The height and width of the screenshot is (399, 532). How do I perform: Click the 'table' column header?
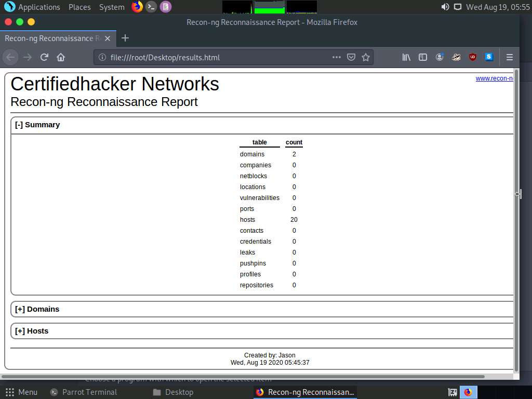point(260,142)
